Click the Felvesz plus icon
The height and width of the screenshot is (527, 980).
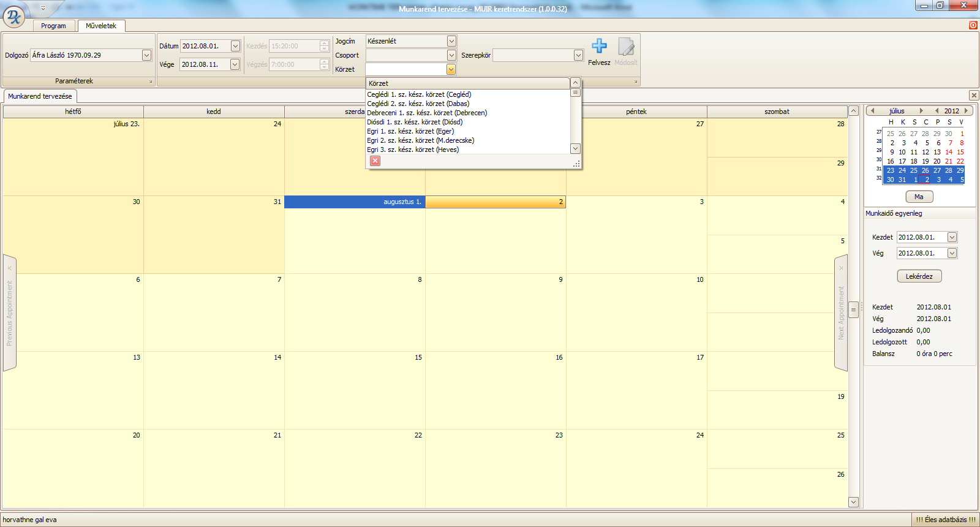(599, 46)
